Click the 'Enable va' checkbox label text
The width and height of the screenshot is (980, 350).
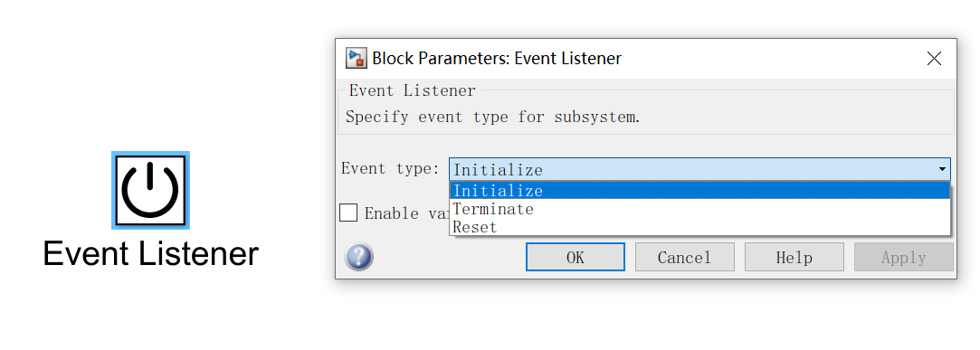(x=406, y=213)
